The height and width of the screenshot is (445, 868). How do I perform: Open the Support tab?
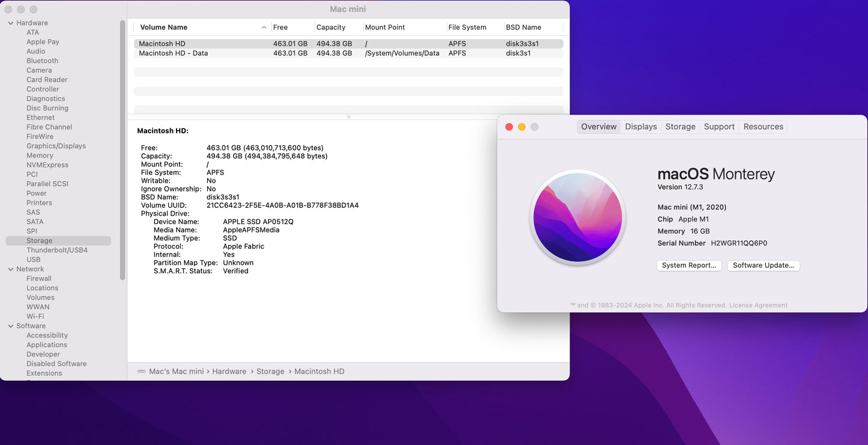719,127
